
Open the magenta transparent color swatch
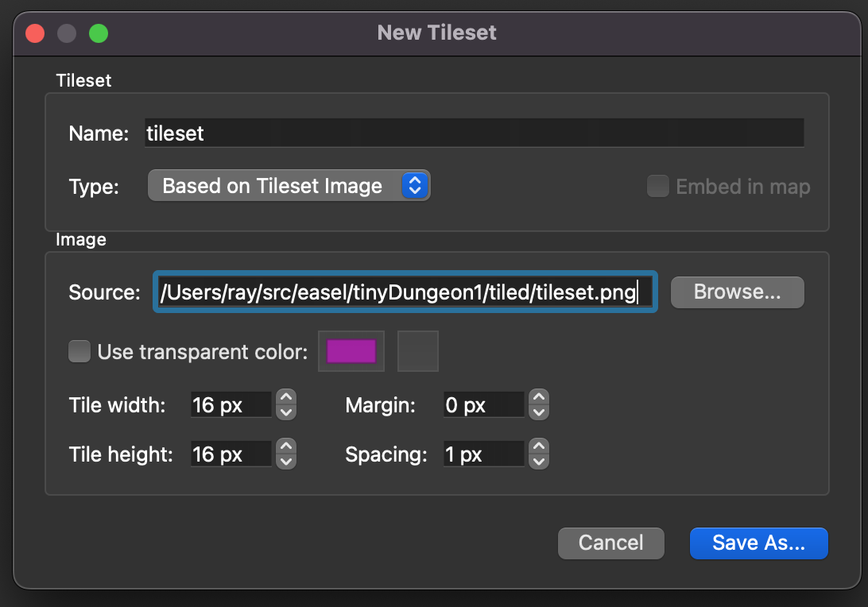(x=351, y=351)
